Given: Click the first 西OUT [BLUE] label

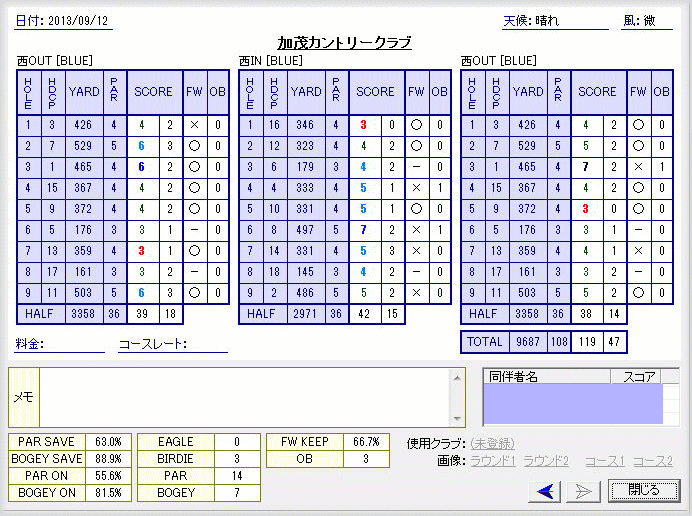Looking at the screenshot, I should tap(55, 60).
